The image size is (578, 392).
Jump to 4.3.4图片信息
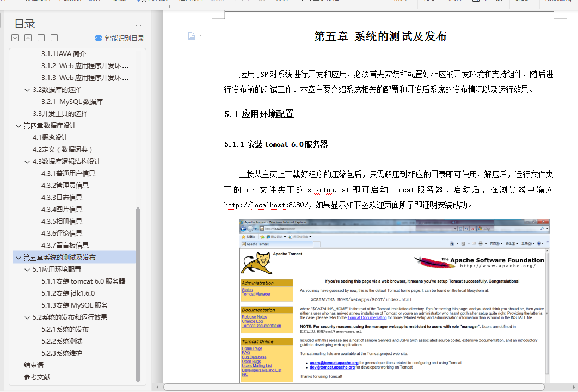(62, 210)
